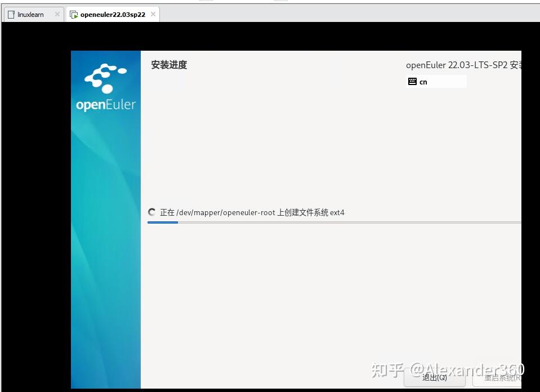This screenshot has height=392, width=540.
Task: Click the spinner next to the ext4 message
Action: coord(151,212)
